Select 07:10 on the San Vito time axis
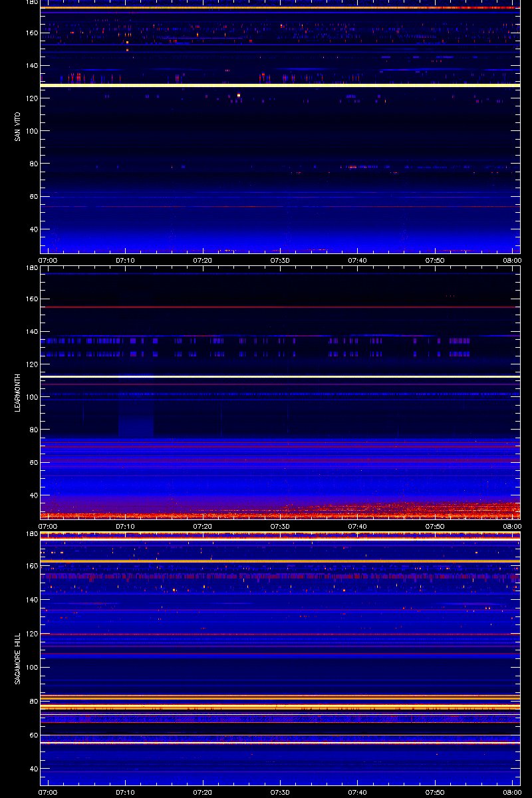Viewport: 532px width, 798px height. click(x=126, y=260)
